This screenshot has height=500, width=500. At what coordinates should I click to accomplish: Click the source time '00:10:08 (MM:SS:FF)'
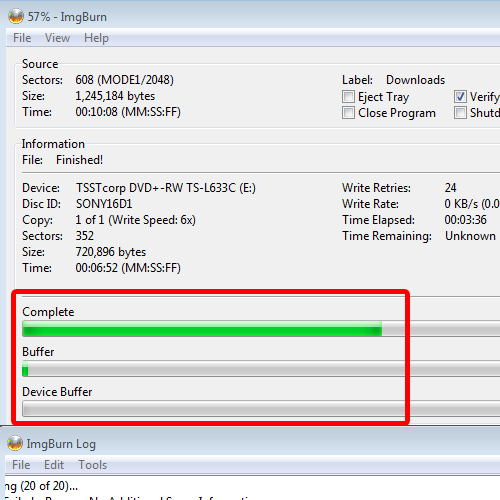[x=128, y=112]
